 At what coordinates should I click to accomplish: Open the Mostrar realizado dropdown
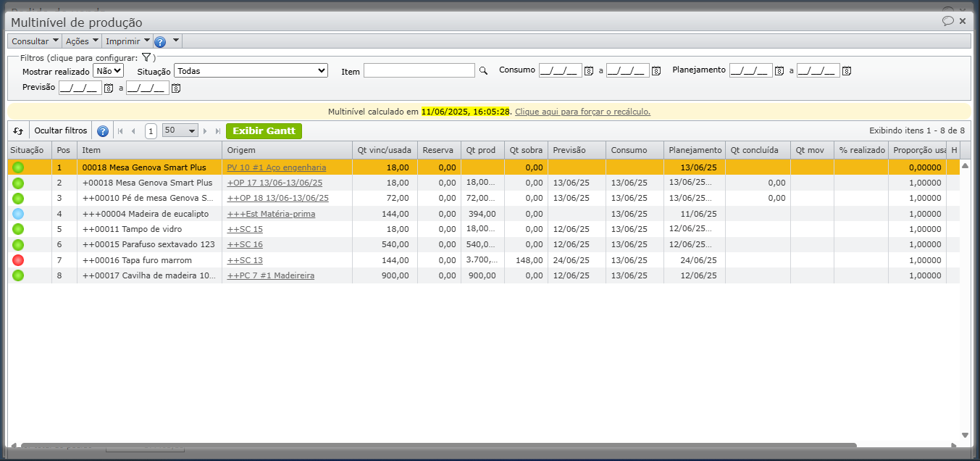109,71
